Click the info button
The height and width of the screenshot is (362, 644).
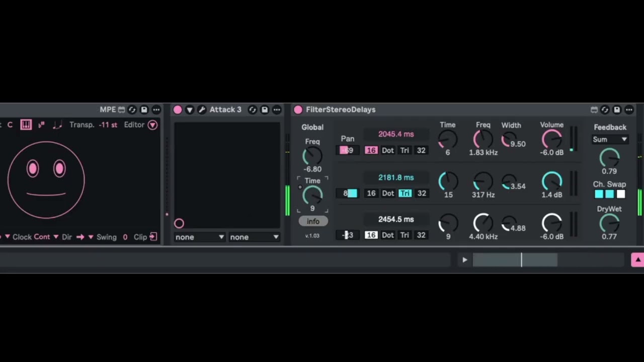click(x=313, y=221)
